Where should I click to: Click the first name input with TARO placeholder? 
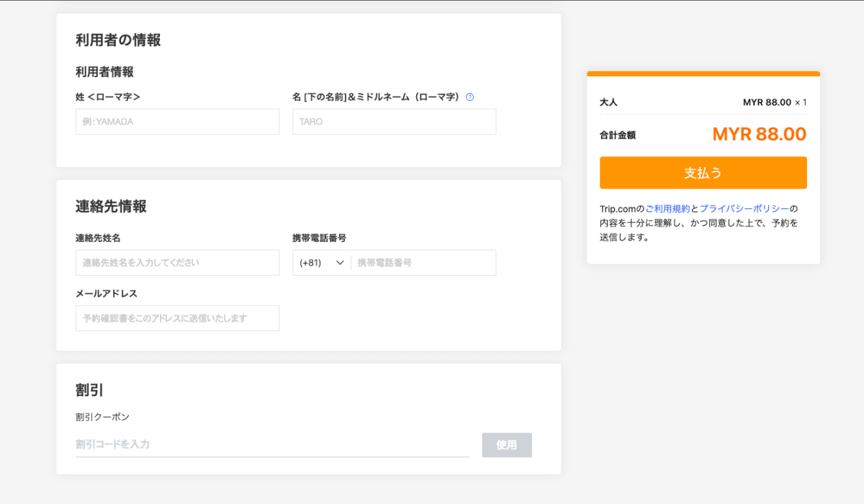point(394,122)
